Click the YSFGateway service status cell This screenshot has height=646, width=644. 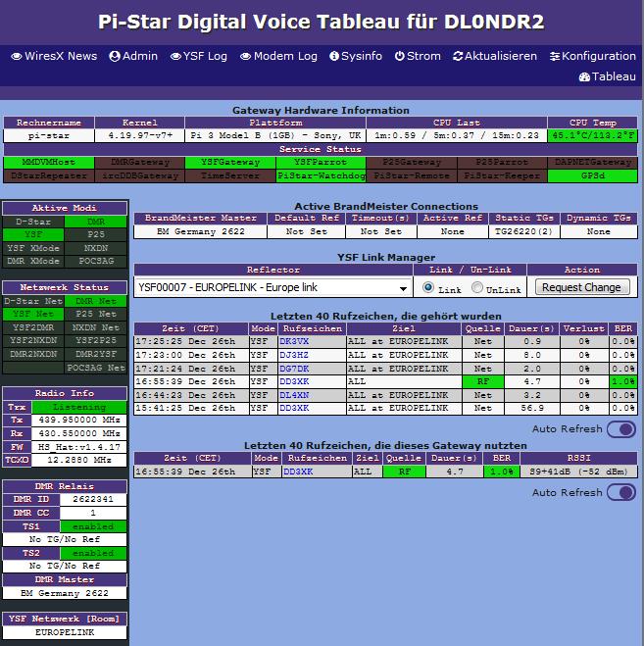(x=230, y=163)
